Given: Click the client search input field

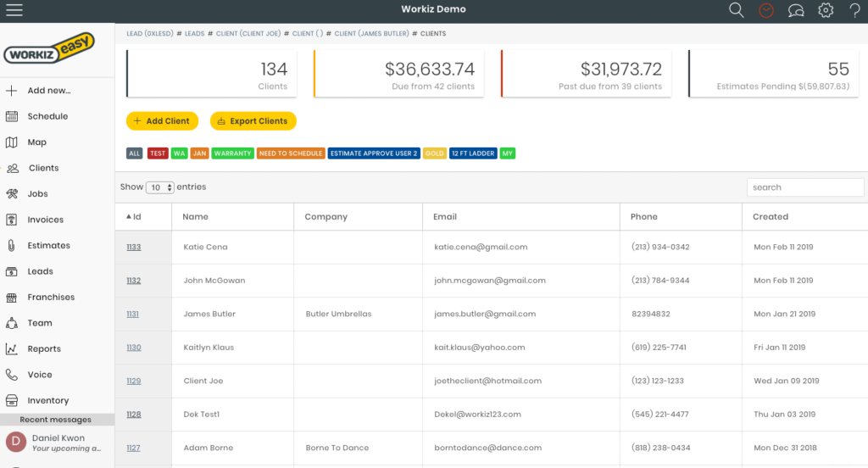Looking at the screenshot, I should coord(804,187).
